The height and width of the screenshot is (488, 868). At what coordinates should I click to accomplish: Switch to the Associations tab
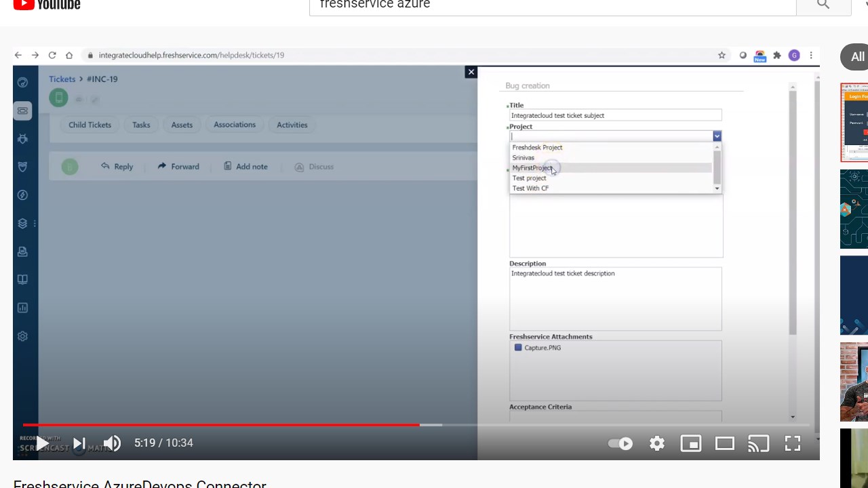pos(235,125)
